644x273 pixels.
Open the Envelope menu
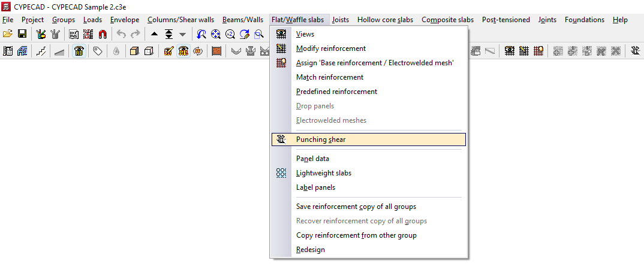(x=125, y=20)
